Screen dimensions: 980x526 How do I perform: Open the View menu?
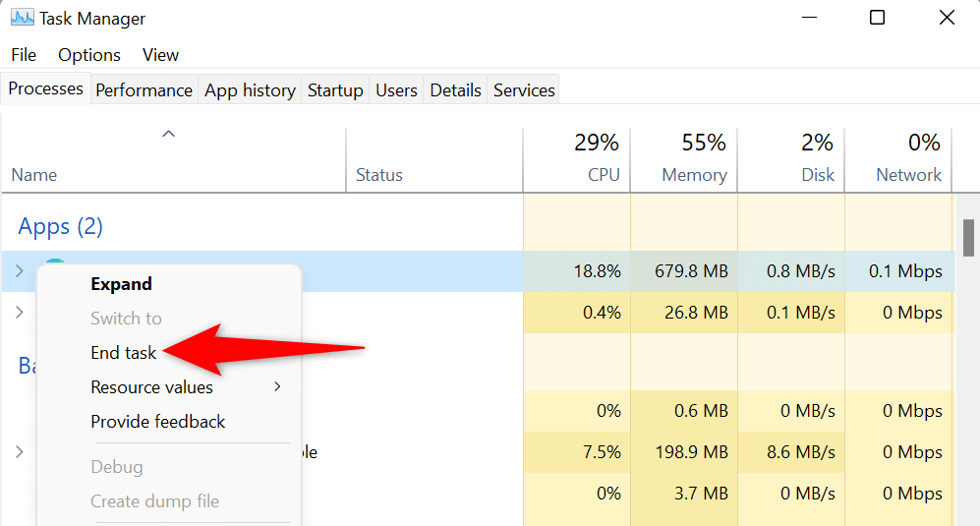coord(160,55)
